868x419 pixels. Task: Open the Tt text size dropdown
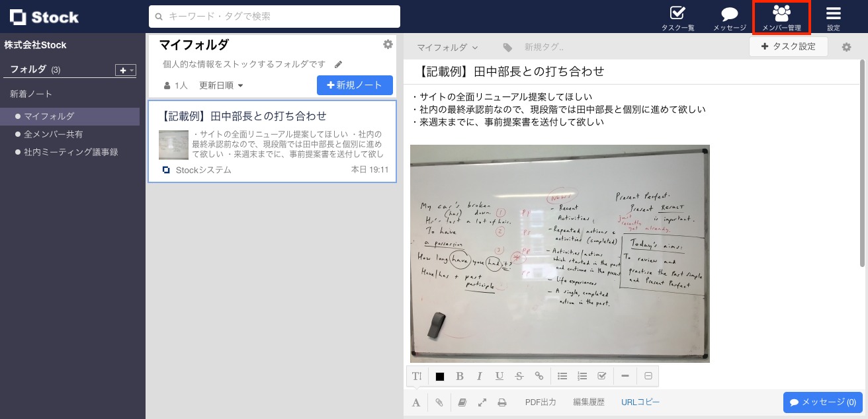click(416, 376)
